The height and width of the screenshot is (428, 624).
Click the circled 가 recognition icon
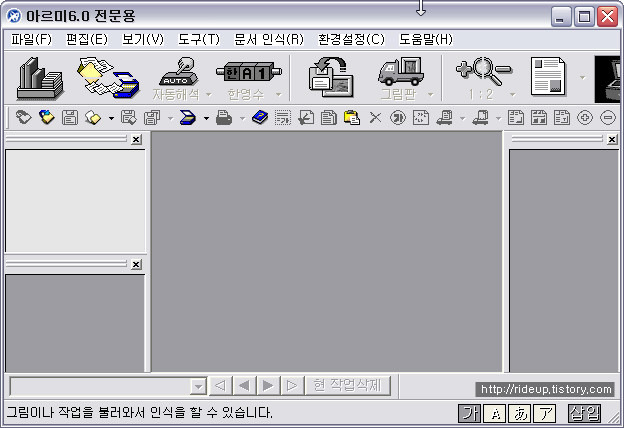[398, 118]
